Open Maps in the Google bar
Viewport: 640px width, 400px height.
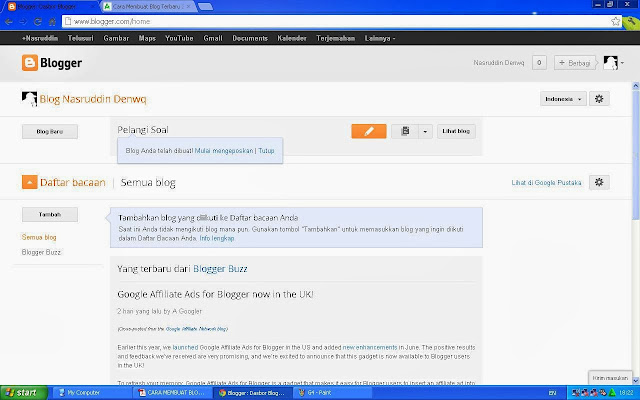pos(147,38)
